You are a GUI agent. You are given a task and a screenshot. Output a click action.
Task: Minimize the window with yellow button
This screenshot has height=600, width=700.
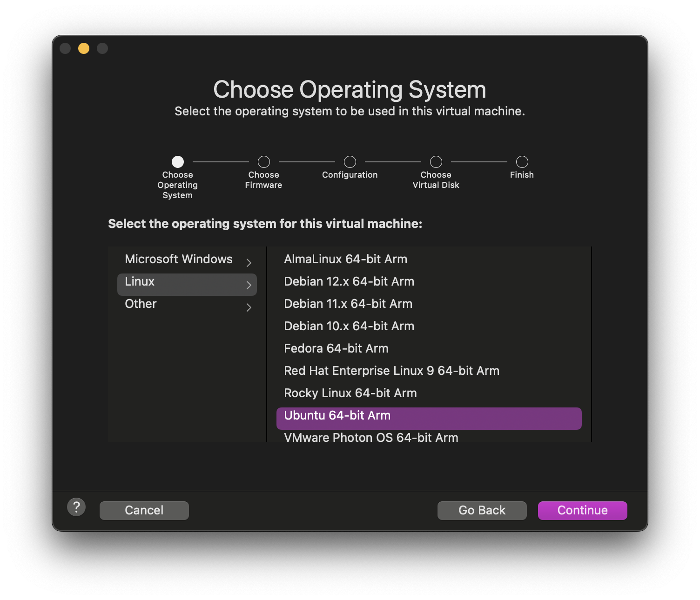pyautogui.click(x=84, y=48)
